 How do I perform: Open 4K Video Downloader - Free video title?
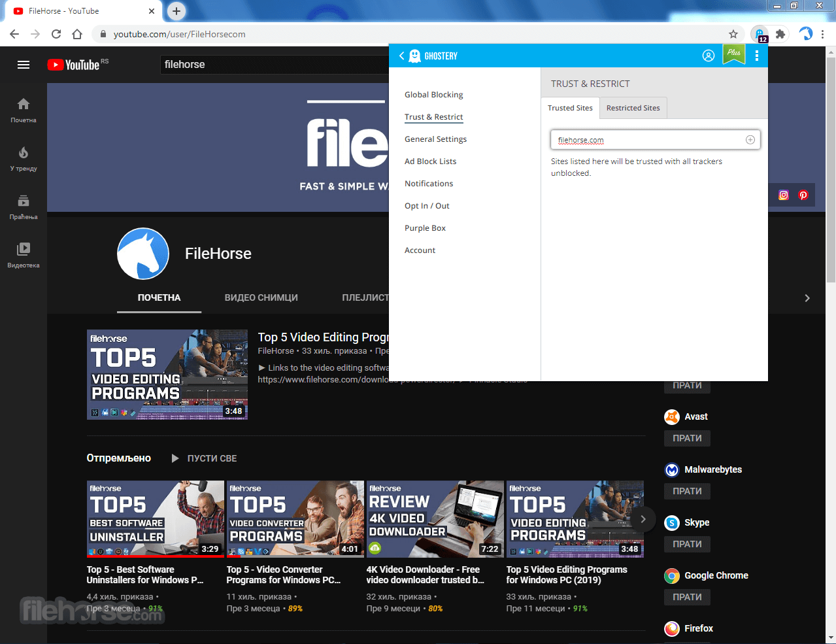pos(426,575)
